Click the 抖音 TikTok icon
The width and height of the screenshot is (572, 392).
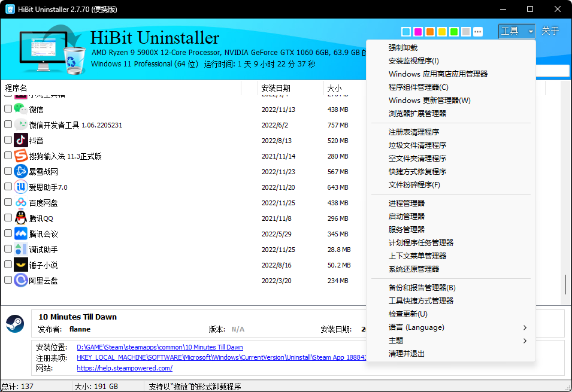tap(20, 140)
